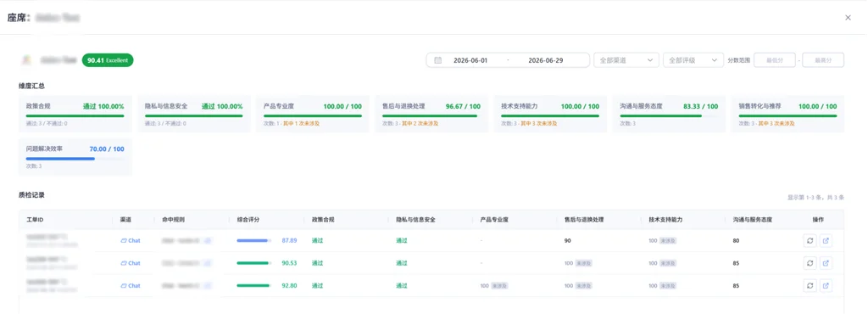The height and width of the screenshot is (314, 868).
Task: Select the end date 2026-06-29 field
Action: (x=546, y=60)
